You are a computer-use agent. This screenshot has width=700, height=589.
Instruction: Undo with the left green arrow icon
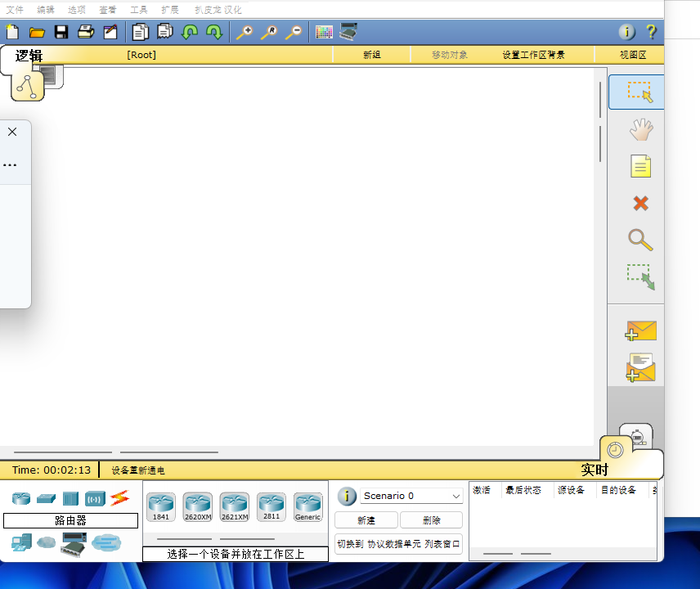[190, 32]
